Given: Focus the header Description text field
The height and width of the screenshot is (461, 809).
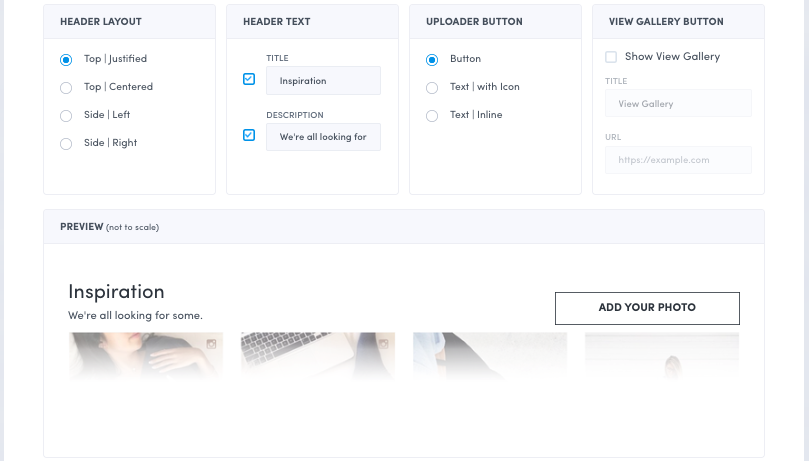Looking at the screenshot, I should [323, 137].
